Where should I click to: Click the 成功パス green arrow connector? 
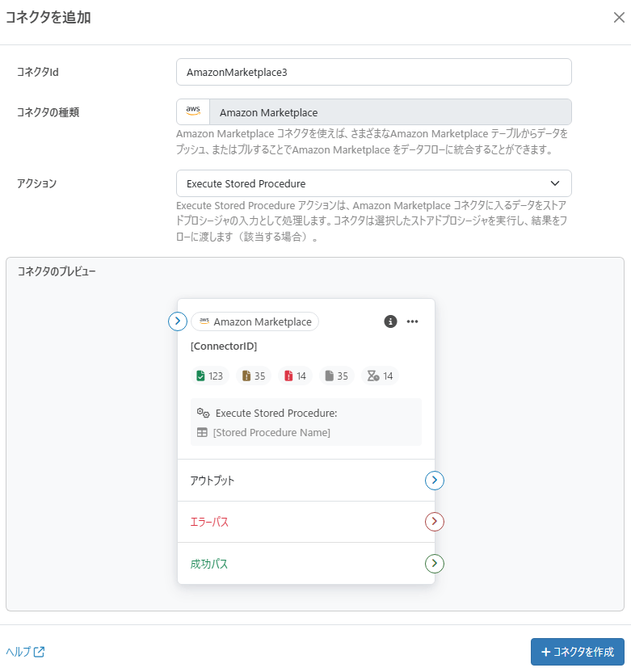[x=434, y=563]
